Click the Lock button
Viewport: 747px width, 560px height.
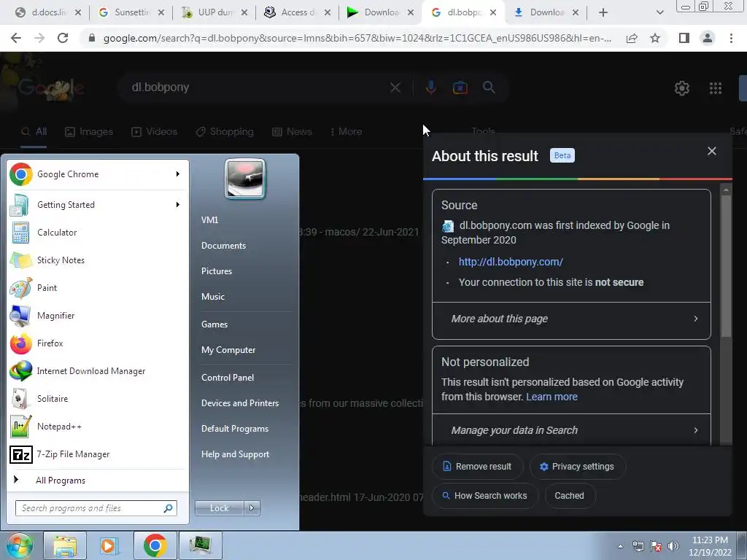click(x=219, y=508)
